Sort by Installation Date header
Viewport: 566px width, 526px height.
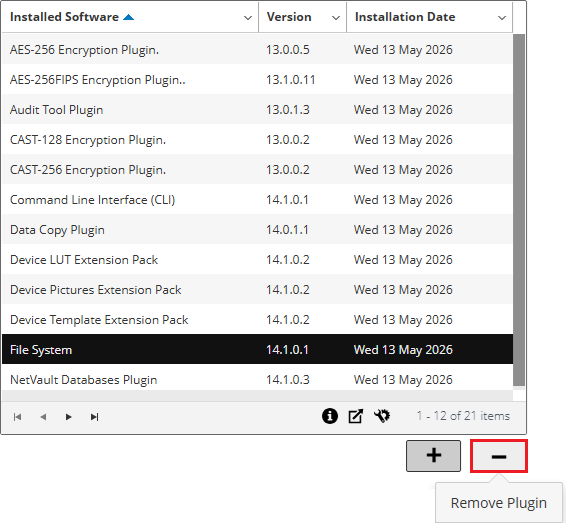coord(405,17)
